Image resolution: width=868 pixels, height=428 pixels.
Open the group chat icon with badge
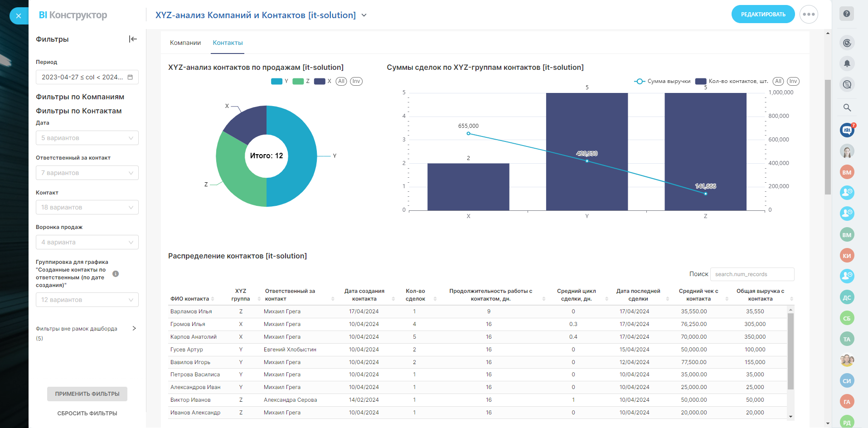pos(847,131)
